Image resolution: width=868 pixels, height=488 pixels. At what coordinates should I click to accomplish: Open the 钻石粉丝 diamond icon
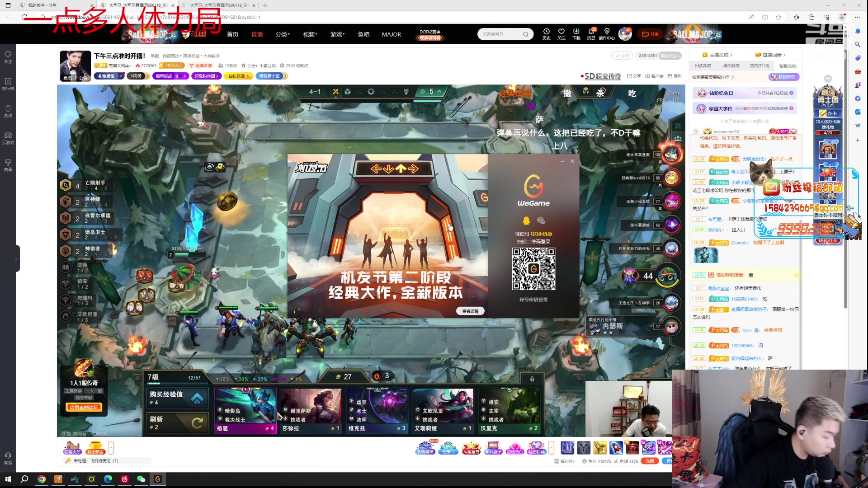[x=537, y=448]
